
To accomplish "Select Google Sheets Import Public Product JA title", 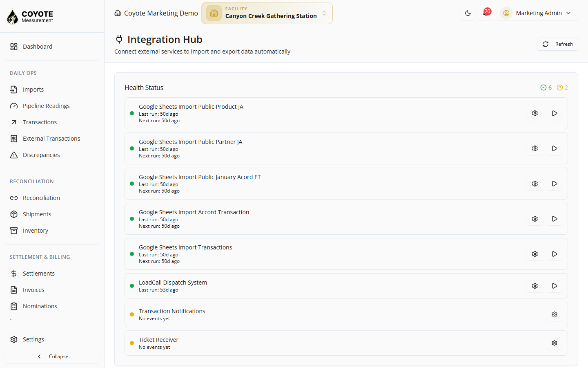I will click(191, 107).
